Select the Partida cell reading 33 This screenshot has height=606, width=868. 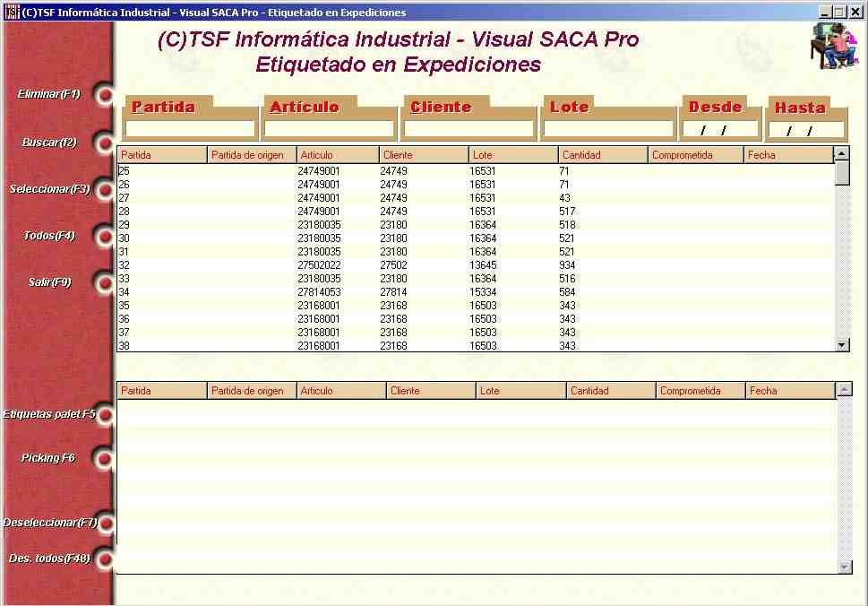(x=124, y=279)
